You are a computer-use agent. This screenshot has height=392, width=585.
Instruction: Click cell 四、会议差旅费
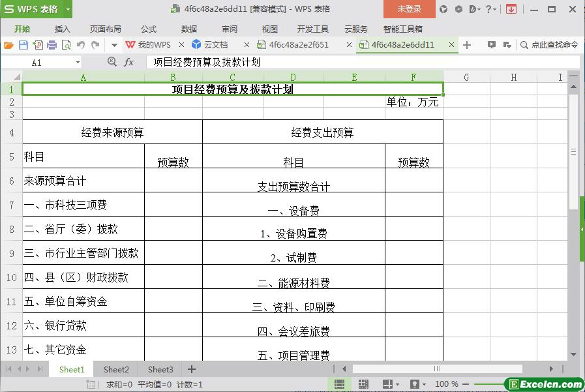(293, 325)
